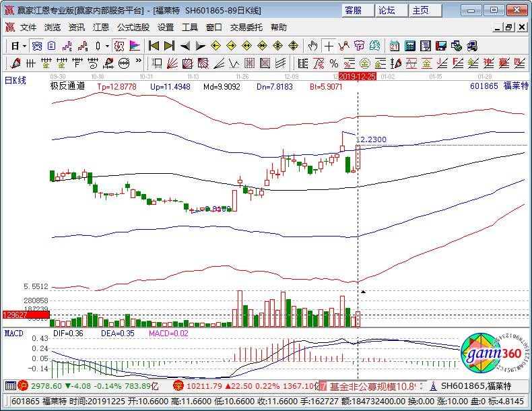Click the circled 金 icon

pyautogui.click(x=365, y=63)
